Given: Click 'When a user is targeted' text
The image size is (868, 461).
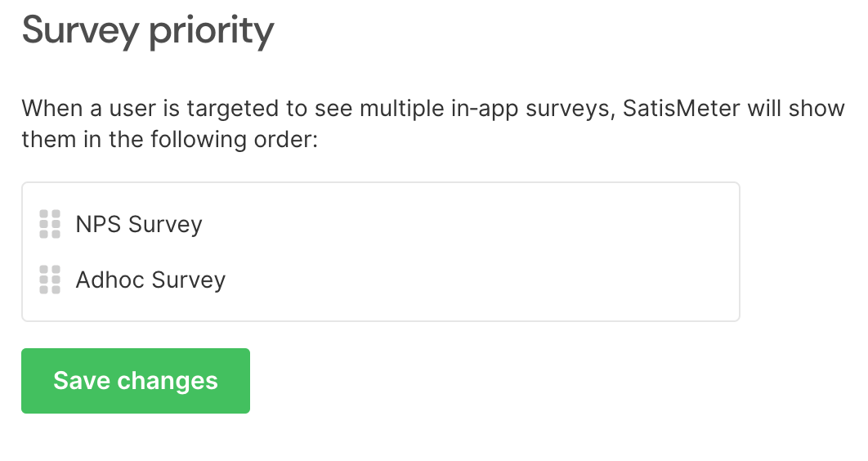Looking at the screenshot, I should 151,109.
